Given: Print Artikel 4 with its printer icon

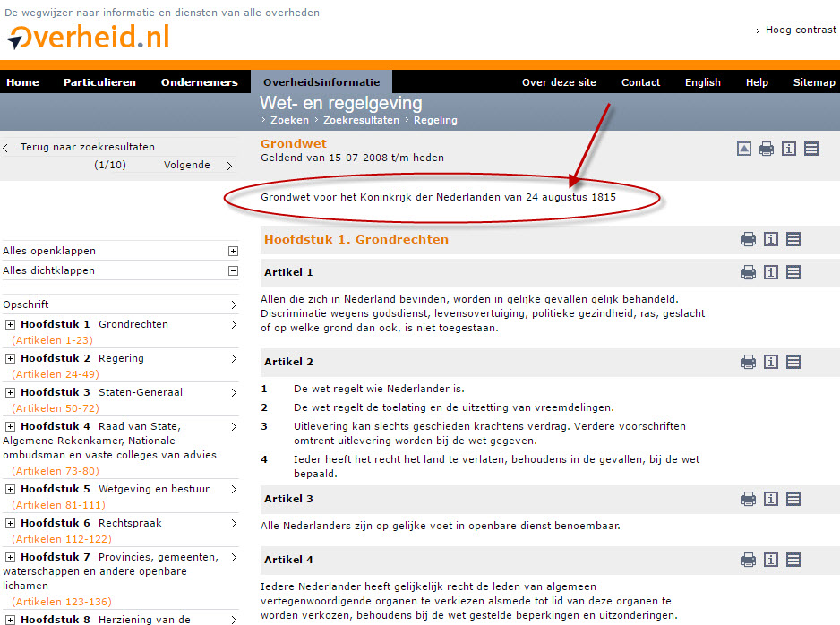Looking at the screenshot, I should point(749,560).
